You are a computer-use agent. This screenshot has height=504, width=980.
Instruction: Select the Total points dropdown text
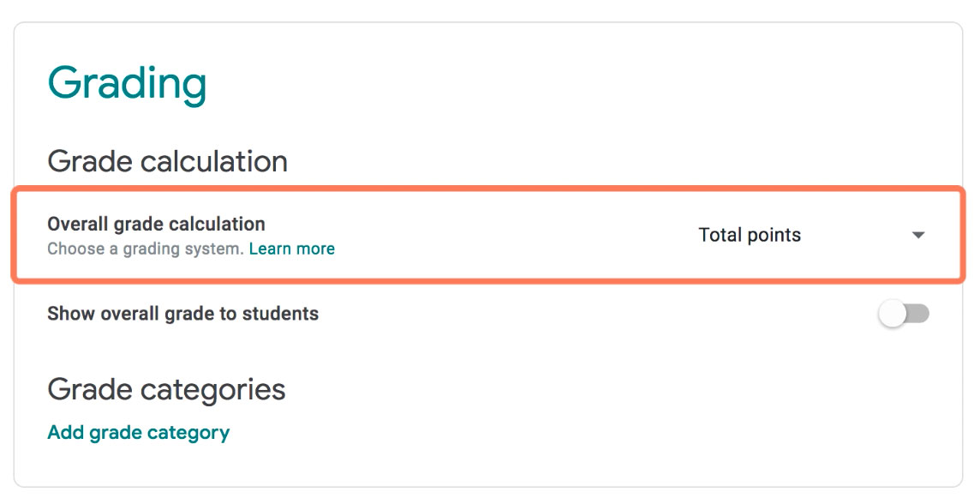click(x=748, y=234)
